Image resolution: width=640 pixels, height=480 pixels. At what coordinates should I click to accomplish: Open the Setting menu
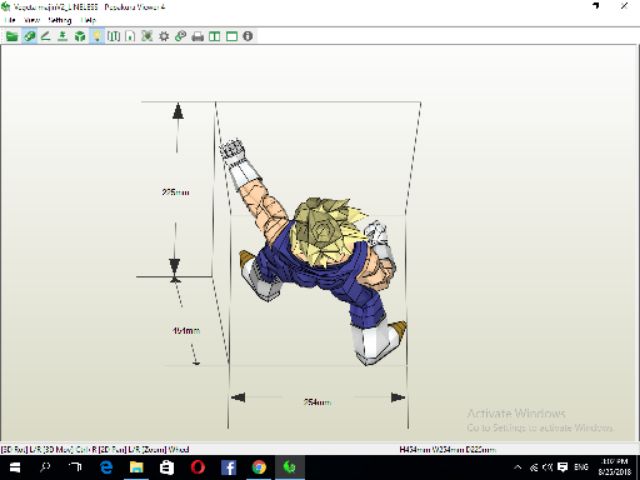coord(60,20)
